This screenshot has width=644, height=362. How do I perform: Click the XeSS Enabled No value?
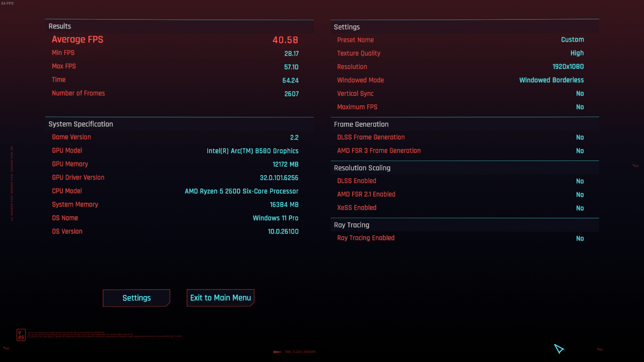coord(580,208)
